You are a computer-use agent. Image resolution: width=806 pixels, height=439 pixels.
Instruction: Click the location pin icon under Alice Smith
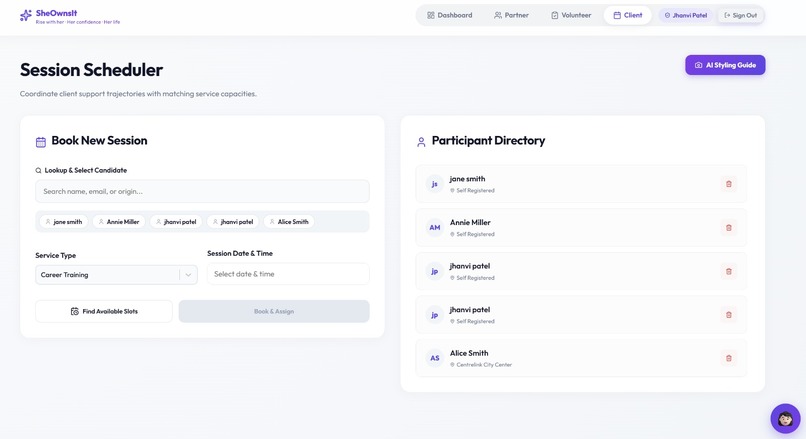(452, 365)
